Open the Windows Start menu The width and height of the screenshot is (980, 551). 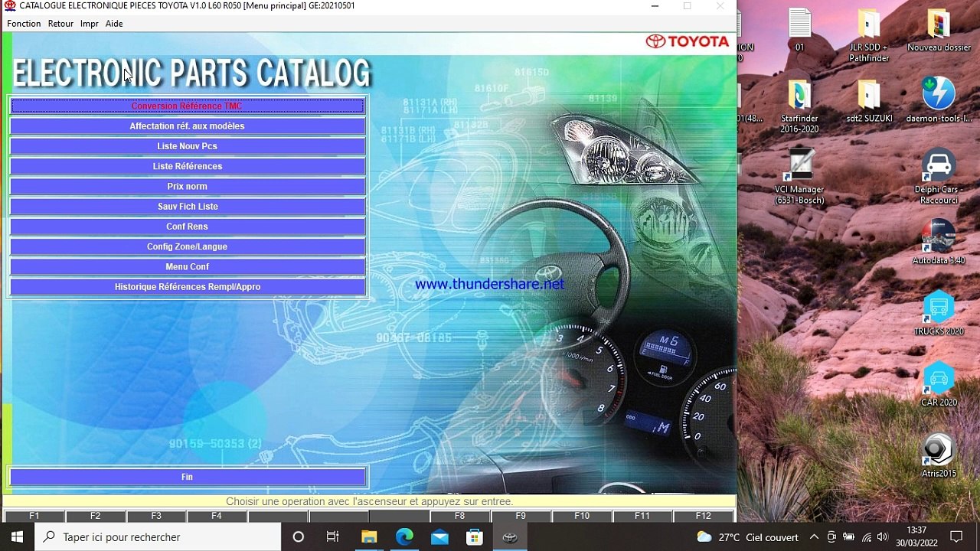click(x=17, y=537)
